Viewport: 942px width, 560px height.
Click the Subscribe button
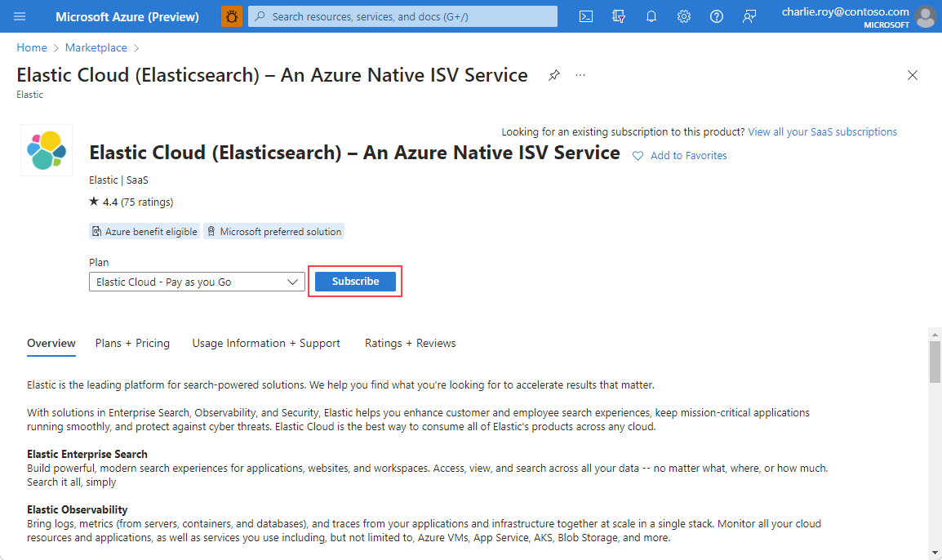pyautogui.click(x=355, y=281)
